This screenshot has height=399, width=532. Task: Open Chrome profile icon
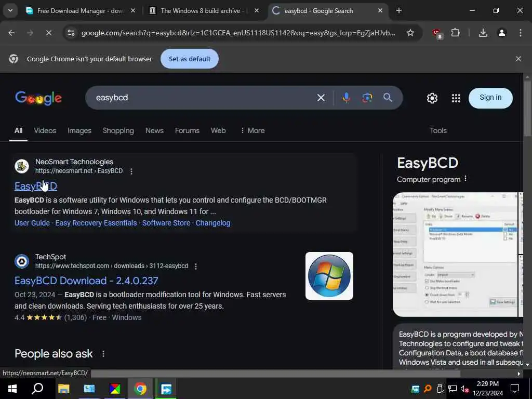(501, 33)
